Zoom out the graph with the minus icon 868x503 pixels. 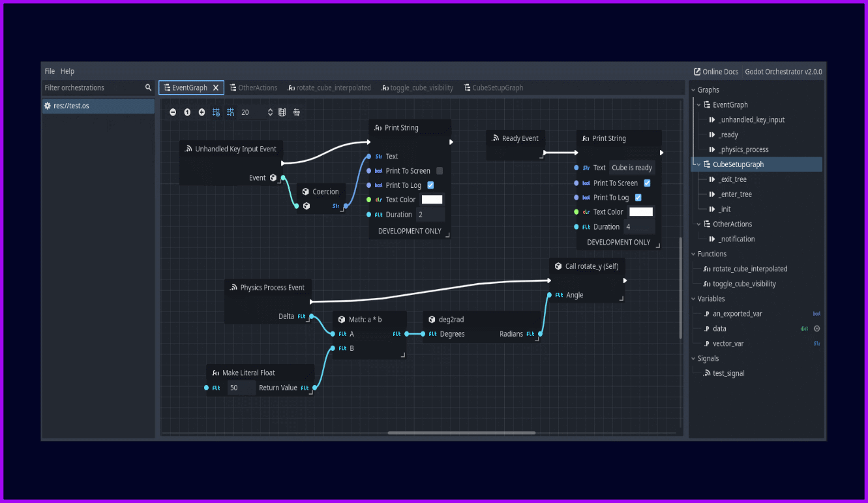click(173, 112)
